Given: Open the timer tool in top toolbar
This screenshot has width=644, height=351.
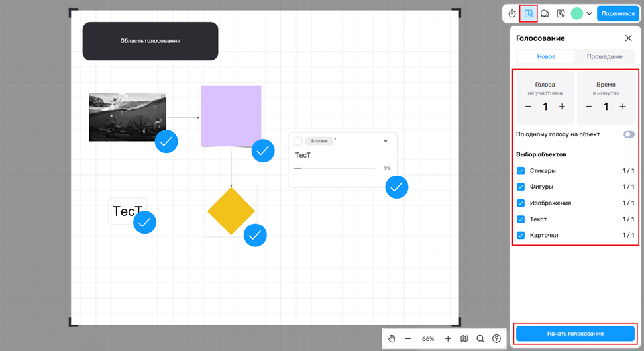Looking at the screenshot, I should point(512,13).
